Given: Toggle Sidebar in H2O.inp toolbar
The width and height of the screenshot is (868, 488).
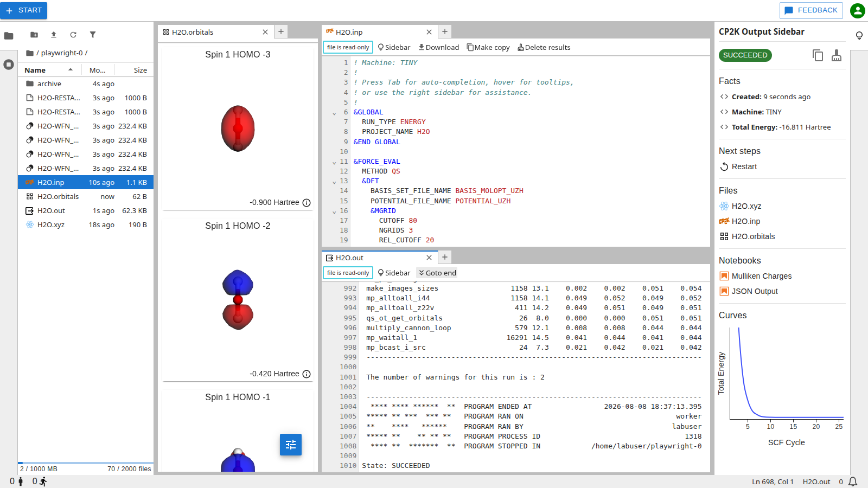Looking at the screenshot, I should pos(394,47).
